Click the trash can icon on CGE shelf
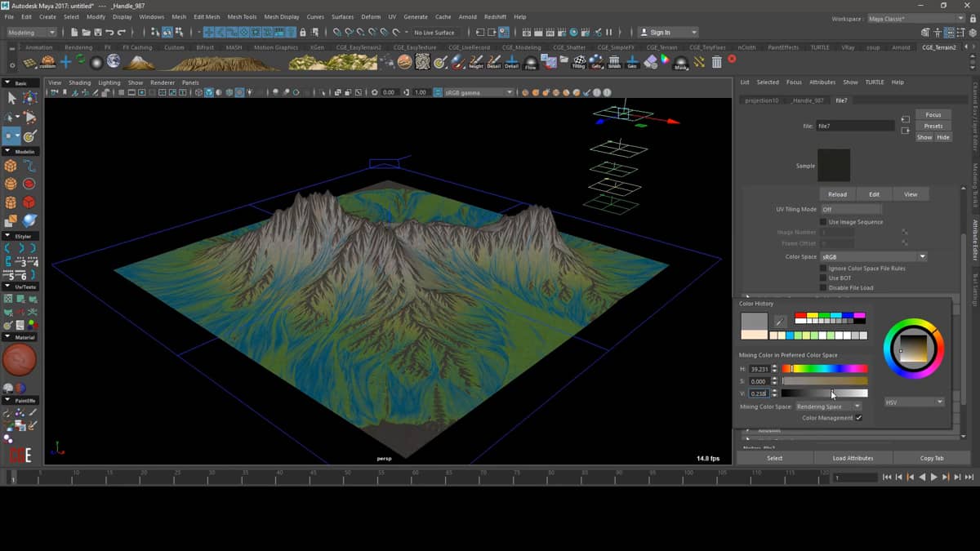Viewport: 980px width, 551px height. pyautogui.click(x=716, y=62)
